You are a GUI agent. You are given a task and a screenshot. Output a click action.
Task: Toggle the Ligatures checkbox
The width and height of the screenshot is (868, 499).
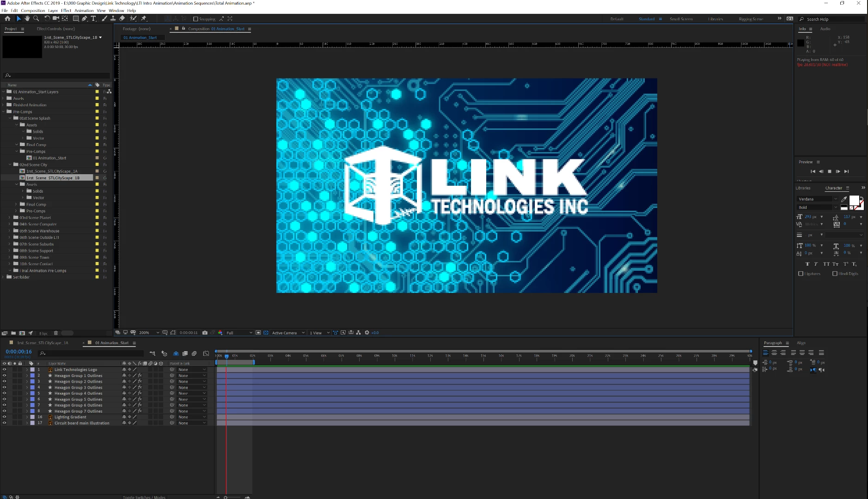coord(801,274)
